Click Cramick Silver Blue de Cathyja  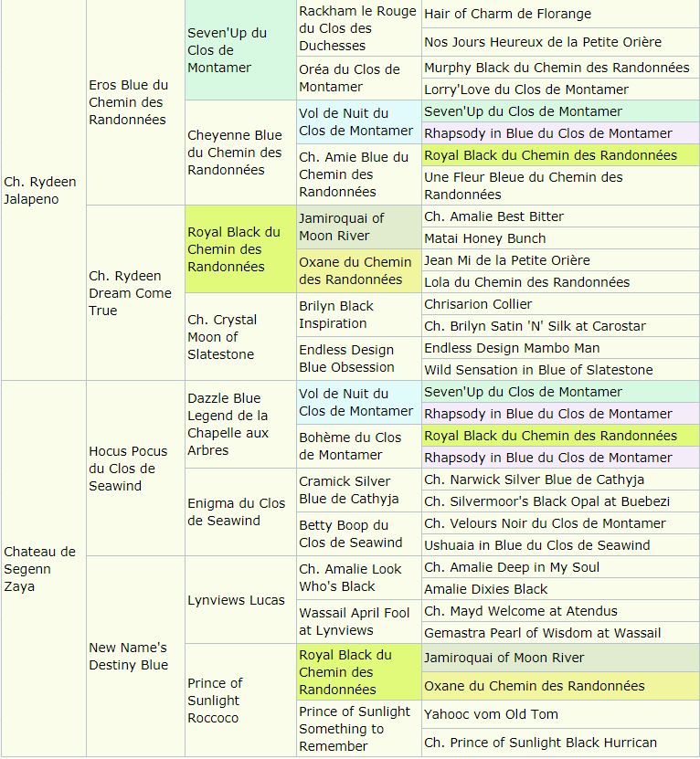tap(359, 490)
